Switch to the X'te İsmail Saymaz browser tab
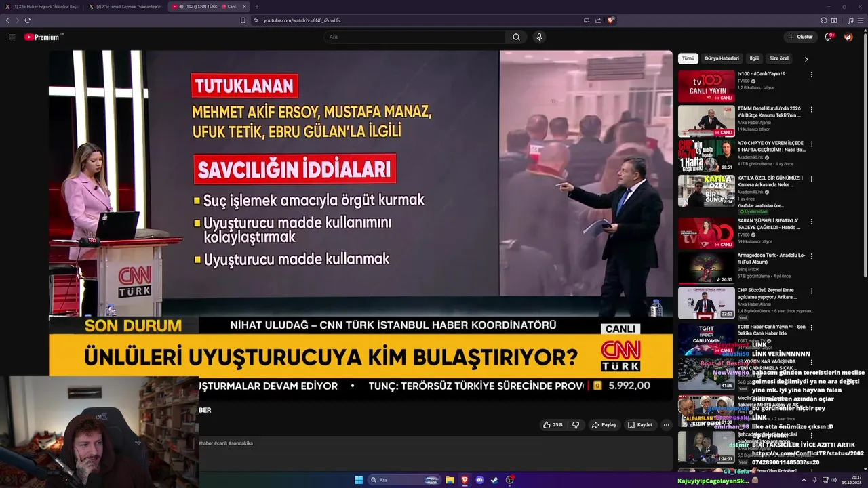The image size is (868, 488). (125, 7)
